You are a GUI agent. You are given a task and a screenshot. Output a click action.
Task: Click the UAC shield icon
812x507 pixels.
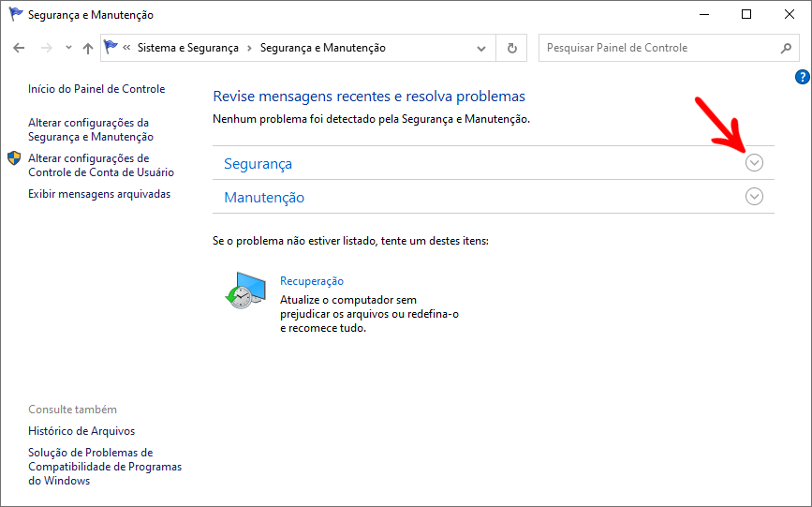[x=14, y=158]
